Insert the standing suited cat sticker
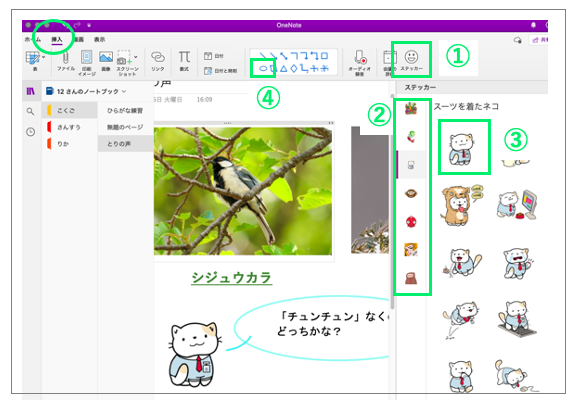This screenshot has width=578, height=404. click(x=462, y=148)
